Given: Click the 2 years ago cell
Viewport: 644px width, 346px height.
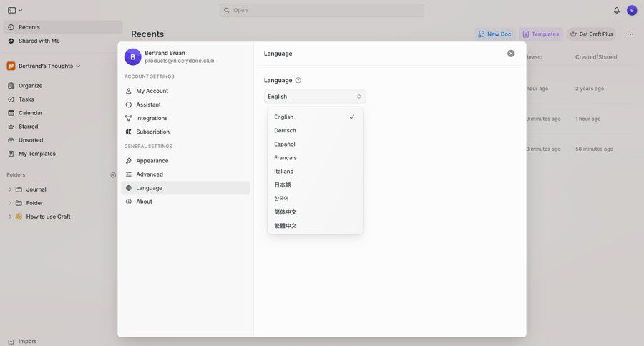Looking at the screenshot, I should click(x=590, y=88).
